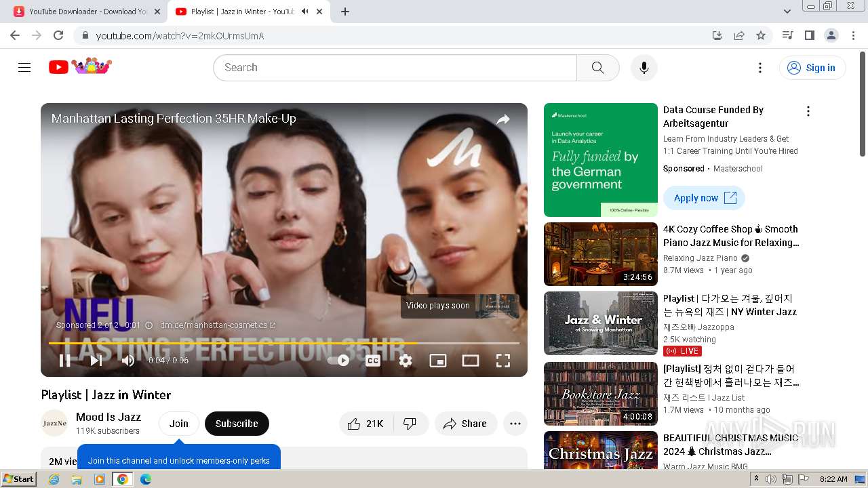Viewport: 868px width, 488px height.
Task: Toggle closed captions CC button
Action: pyautogui.click(x=373, y=361)
